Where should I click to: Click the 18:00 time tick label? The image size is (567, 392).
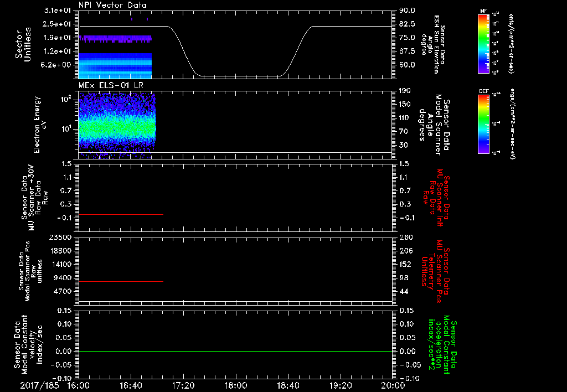click(236, 385)
